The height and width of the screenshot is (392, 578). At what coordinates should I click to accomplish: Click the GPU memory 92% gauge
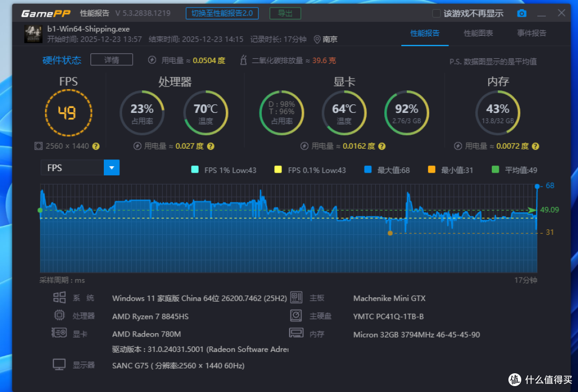click(407, 113)
